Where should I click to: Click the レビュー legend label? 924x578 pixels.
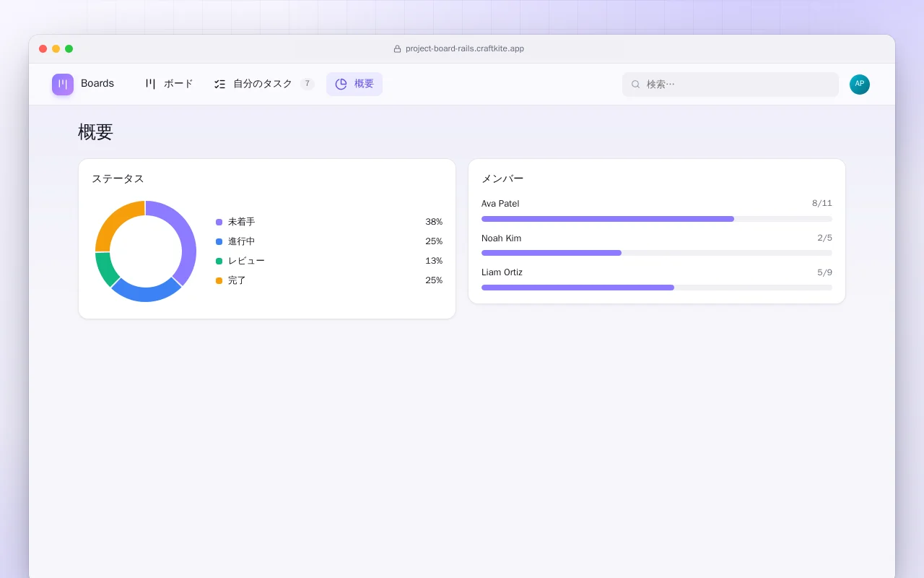coord(246,262)
